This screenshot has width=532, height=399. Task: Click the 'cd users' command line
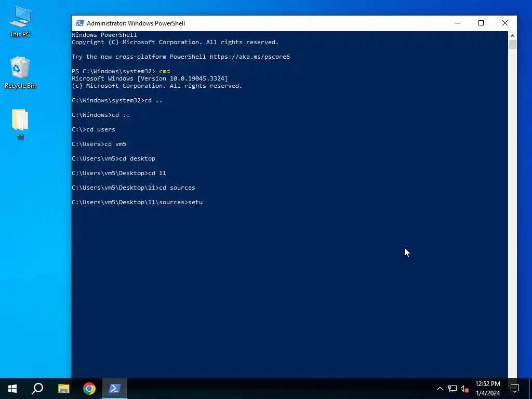point(94,129)
